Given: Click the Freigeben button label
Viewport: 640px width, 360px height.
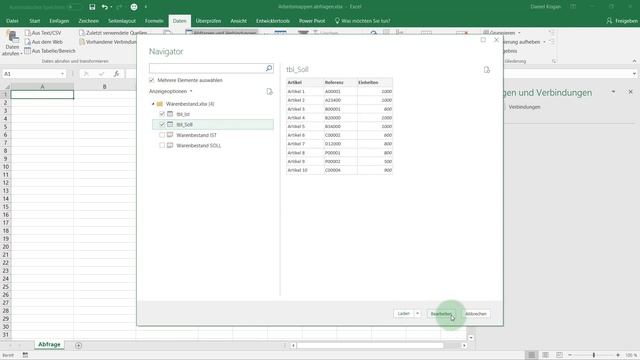Looking at the screenshot, I should [x=626, y=21].
